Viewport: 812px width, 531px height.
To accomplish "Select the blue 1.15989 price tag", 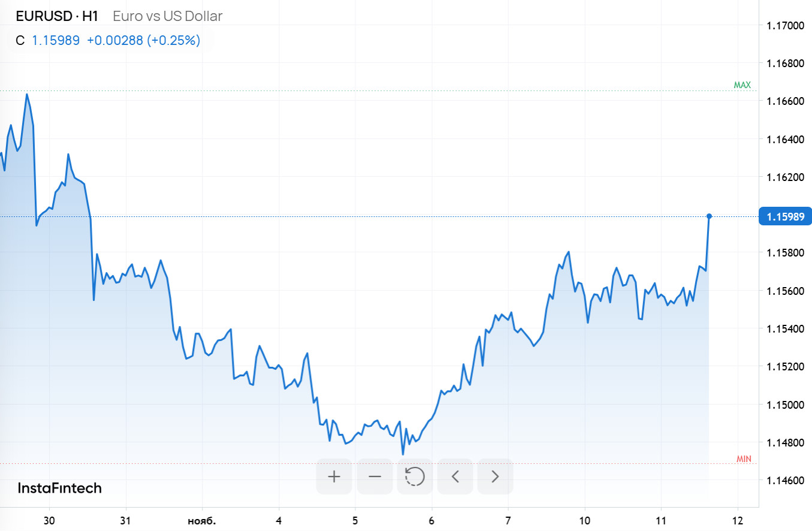I will 785,216.
